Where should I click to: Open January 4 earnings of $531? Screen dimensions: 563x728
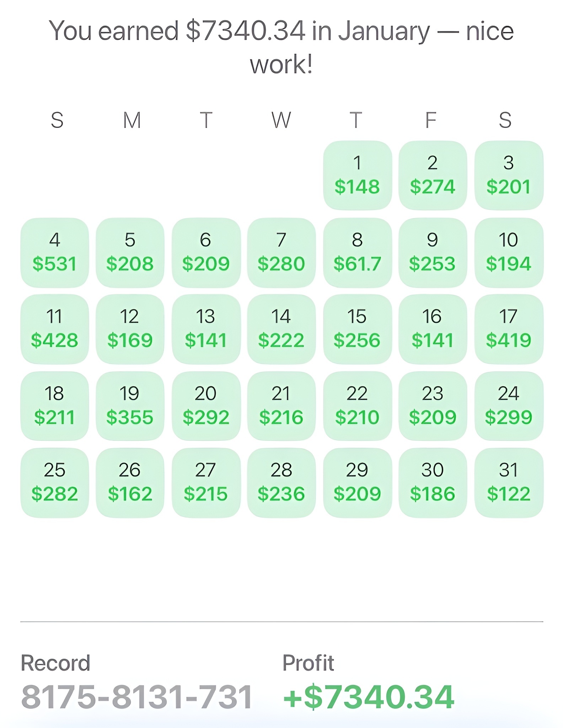pos(54,252)
